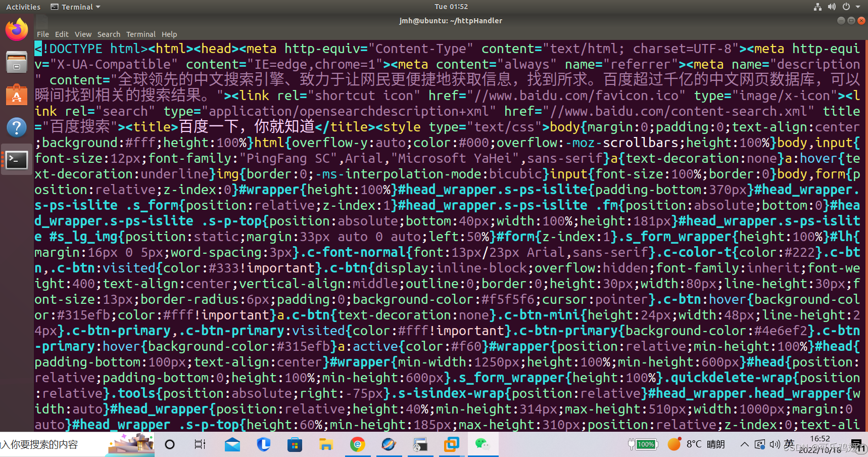Open the blue globe browser icon in taskbar

tap(389, 444)
